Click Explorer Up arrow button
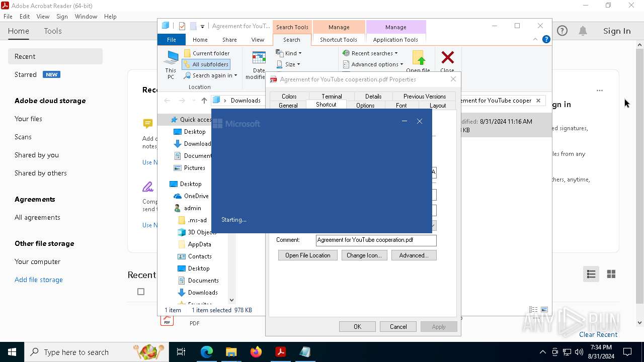644x362 pixels. coord(204,101)
